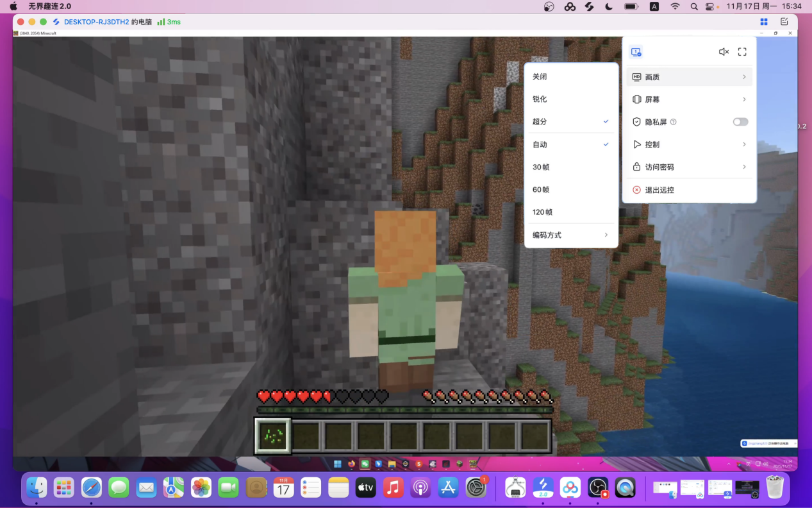Enter fullscreen using the corner-brackets icon
Screen dimensions: 812x508
tap(742, 52)
